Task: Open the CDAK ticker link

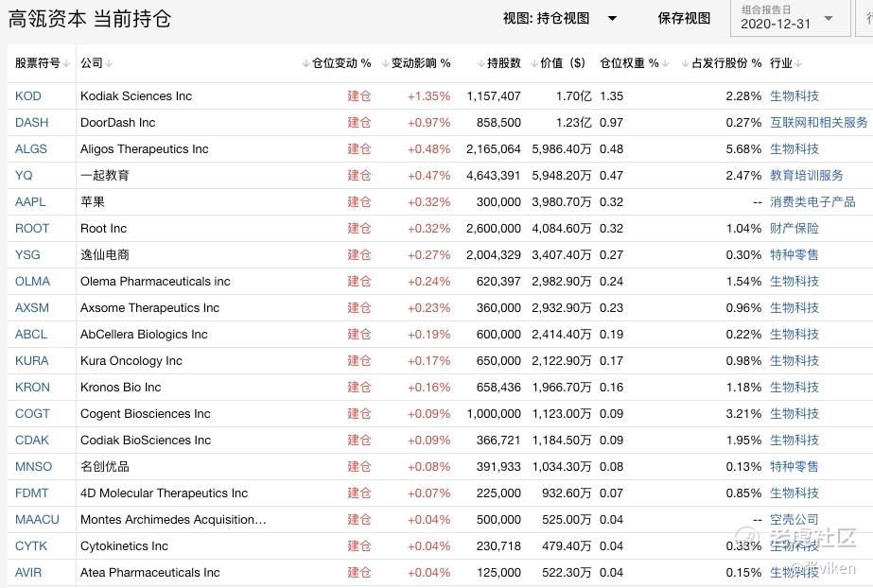Action: click(32, 440)
